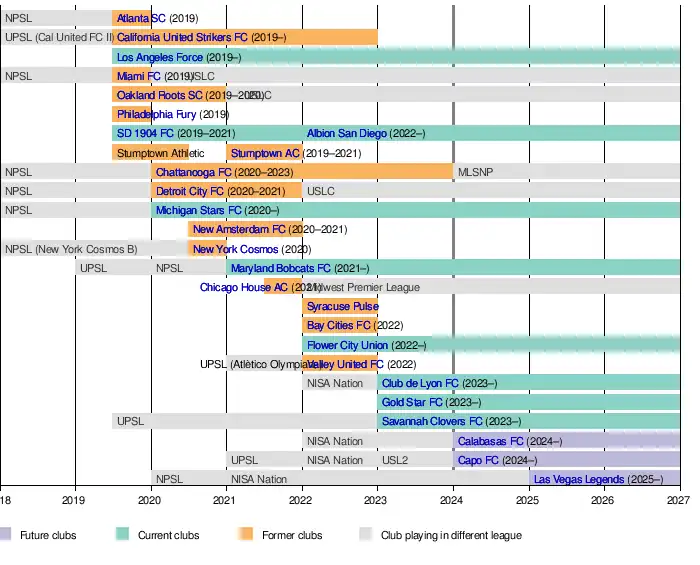700x565 pixels.
Task: Open the Chattanooga FC link
Action: [194, 172]
